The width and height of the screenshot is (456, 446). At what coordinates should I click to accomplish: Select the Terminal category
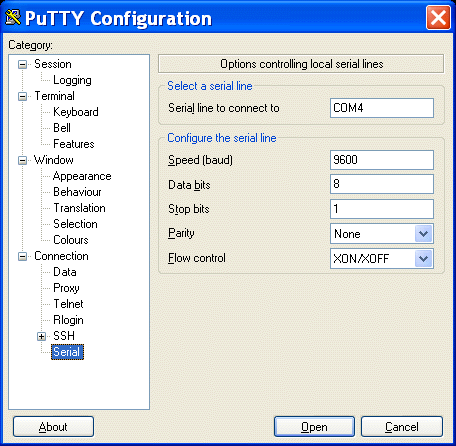pos(54,96)
